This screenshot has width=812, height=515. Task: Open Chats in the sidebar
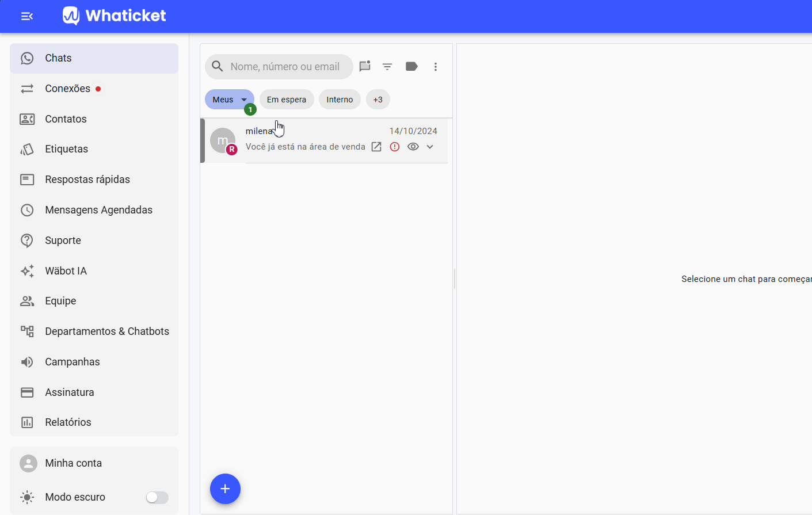pyautogui.click(x=94, y=58)
